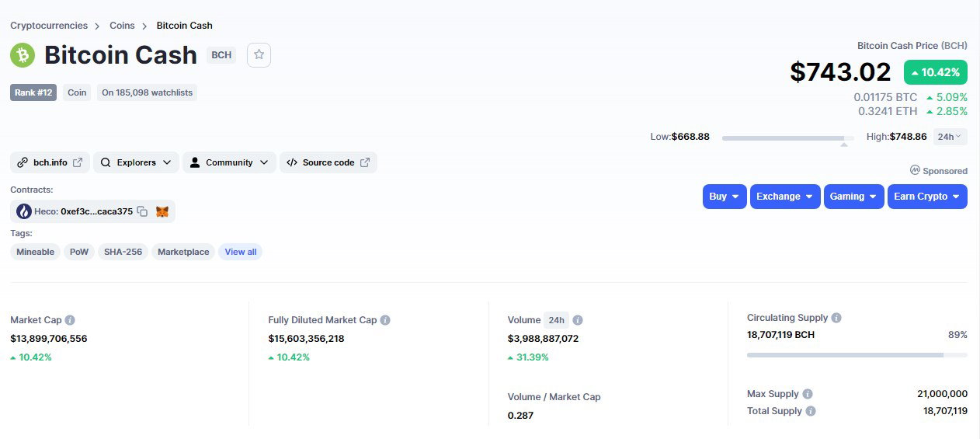Screen dimensions: 980x439
Task: Open the Buy dropdown button
Action: click(x=725, y=197)
